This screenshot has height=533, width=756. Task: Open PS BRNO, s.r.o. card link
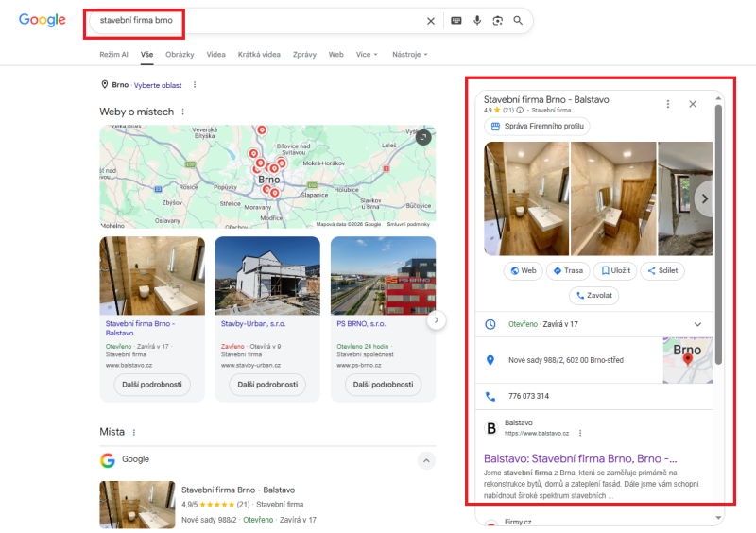[x=361, y=323]
